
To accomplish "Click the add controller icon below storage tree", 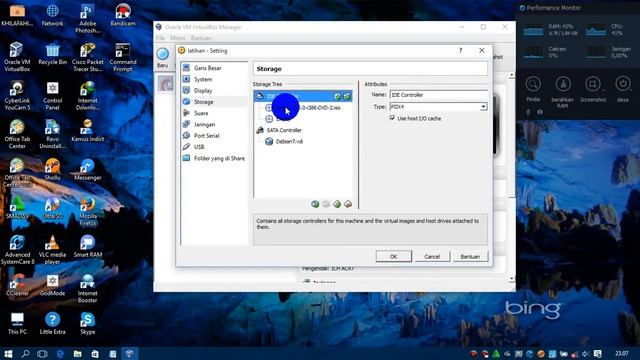I will pos(315,204).
